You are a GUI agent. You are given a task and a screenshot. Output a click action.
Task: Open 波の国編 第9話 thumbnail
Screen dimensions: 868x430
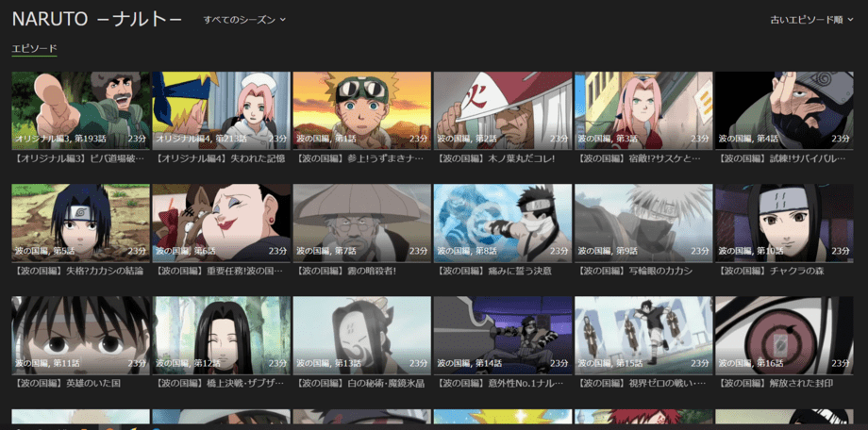coord(643,223)
